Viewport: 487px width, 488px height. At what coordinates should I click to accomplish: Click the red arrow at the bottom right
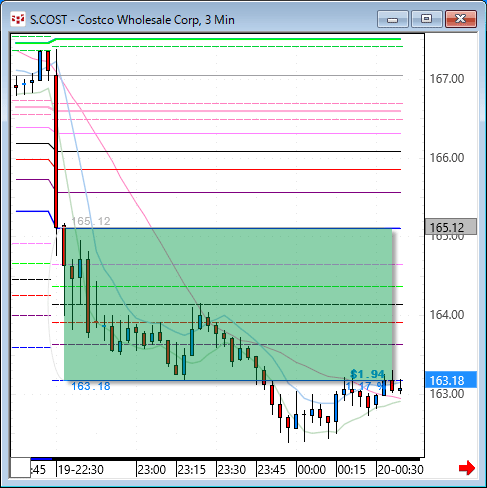(x=467, y=468)
